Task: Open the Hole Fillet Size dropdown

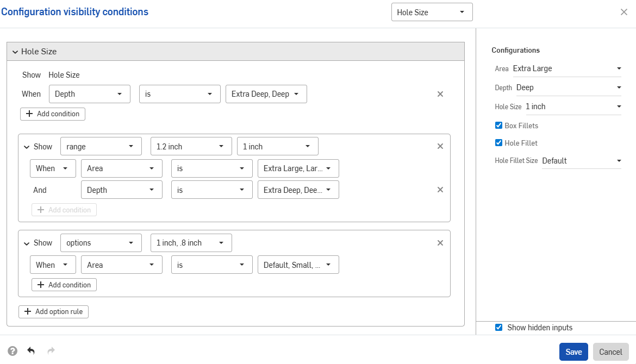Action: point(581,160)
